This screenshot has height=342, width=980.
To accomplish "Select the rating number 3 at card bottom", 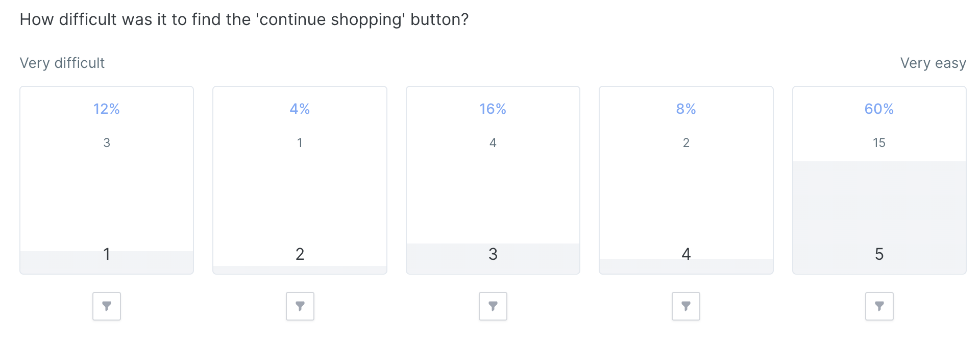I will click(493, 254).
